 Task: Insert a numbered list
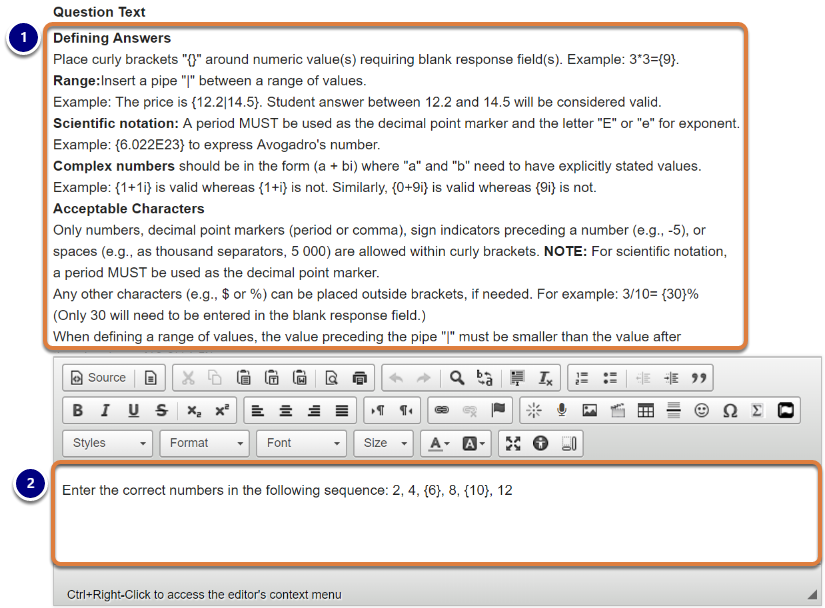(582, 378)
